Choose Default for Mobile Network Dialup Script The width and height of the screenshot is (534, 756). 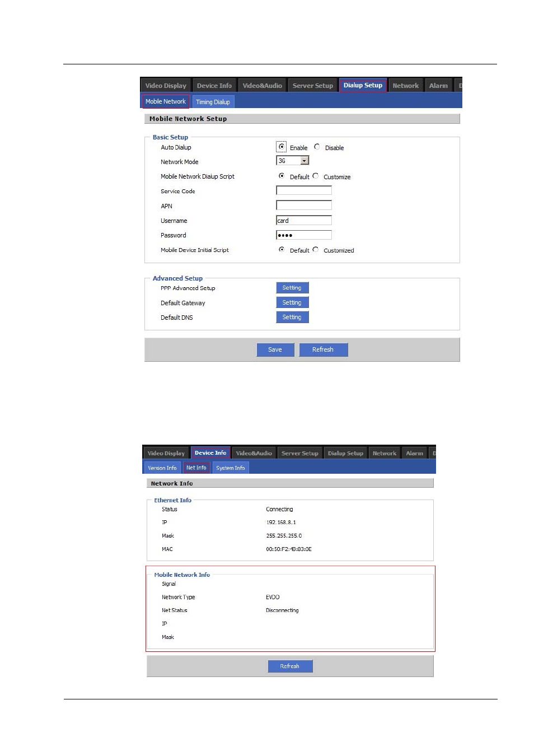coord(282,176)
